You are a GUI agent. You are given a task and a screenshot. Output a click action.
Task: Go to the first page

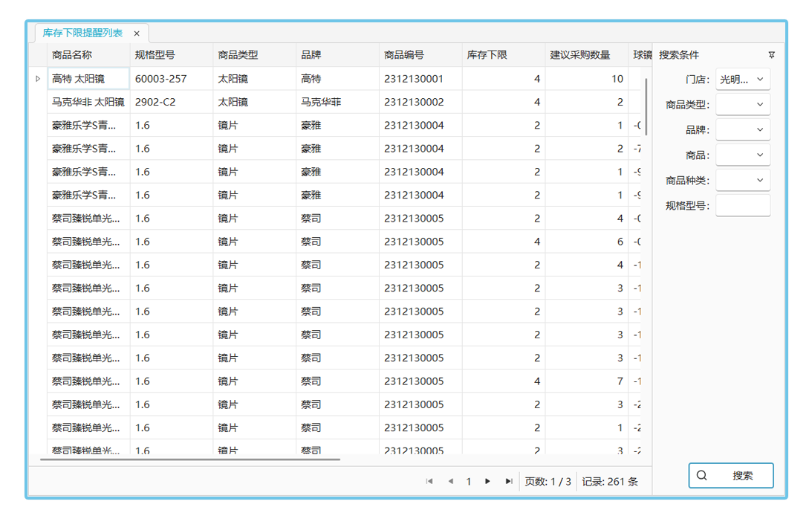(429, 481)
